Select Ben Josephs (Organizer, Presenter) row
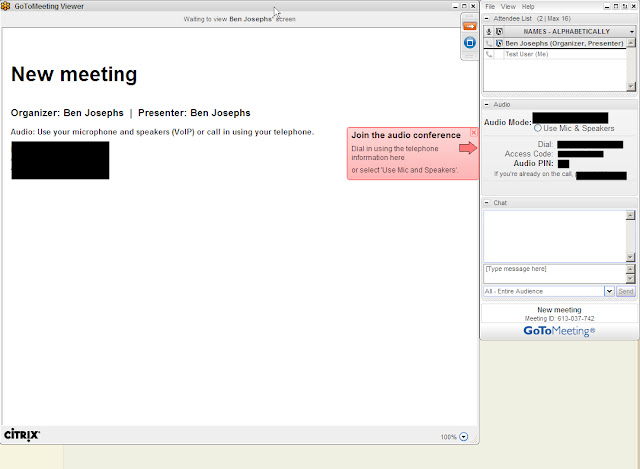Screen dimensions: 640x469 tap(555, 43)
